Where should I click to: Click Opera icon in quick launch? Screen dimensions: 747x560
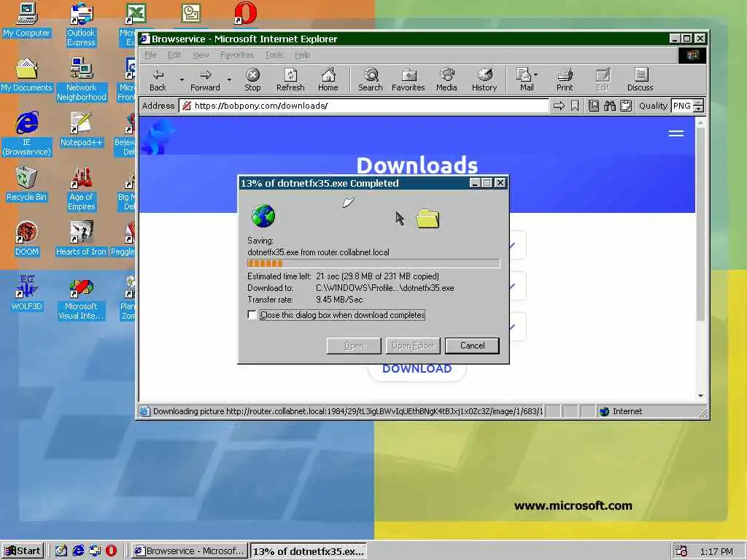[x=111, y=551]
